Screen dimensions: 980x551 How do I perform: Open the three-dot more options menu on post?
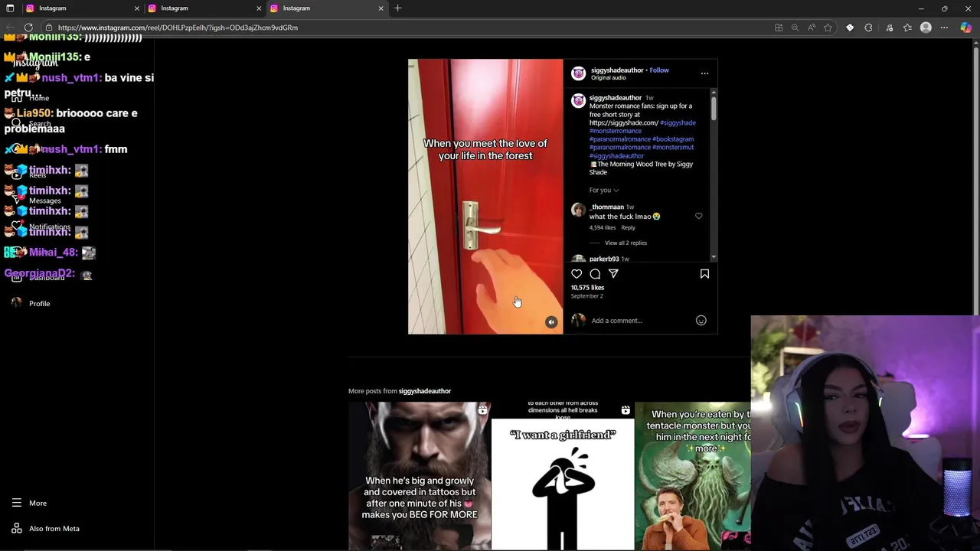704,73
